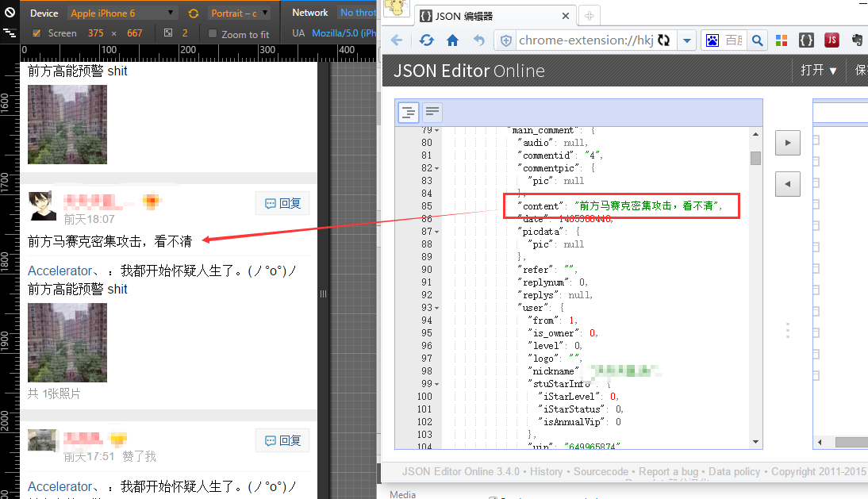Open the JSON braces extension icon
Image resolution: width=868 pixels, height=499 pixels.
point(807,40)
